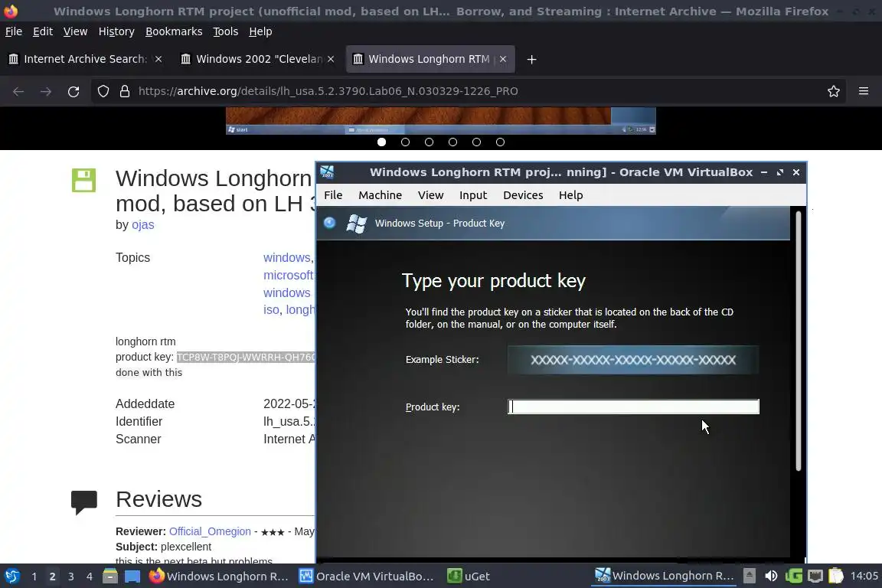Open reviewer Official_Omegion profile link

210,531
